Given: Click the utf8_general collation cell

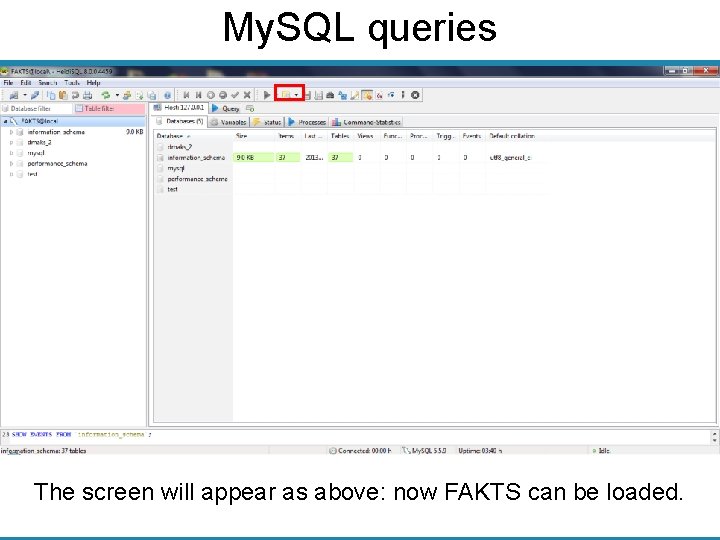Looking at the screenshot, I should pos(510,158).
